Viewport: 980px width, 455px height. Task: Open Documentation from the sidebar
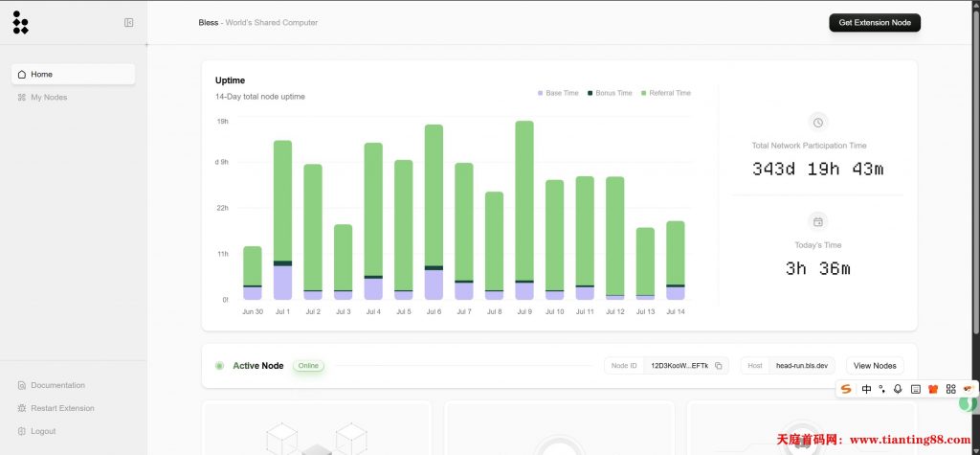52,385
